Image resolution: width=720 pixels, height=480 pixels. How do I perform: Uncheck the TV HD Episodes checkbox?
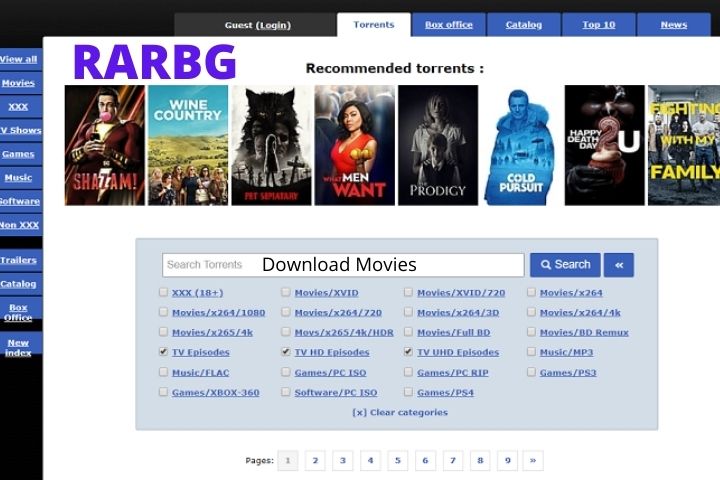coord(286,352)
